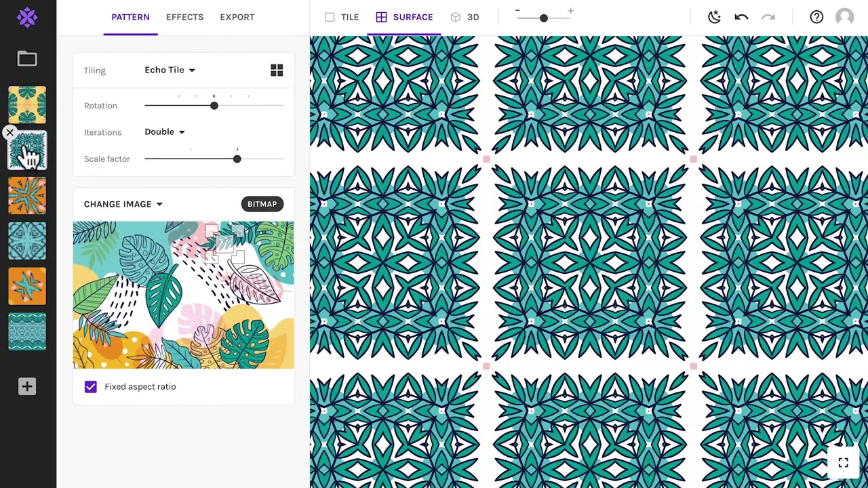
Task: Adjust the Scale factor slider handle
Action: pos(237,159)
